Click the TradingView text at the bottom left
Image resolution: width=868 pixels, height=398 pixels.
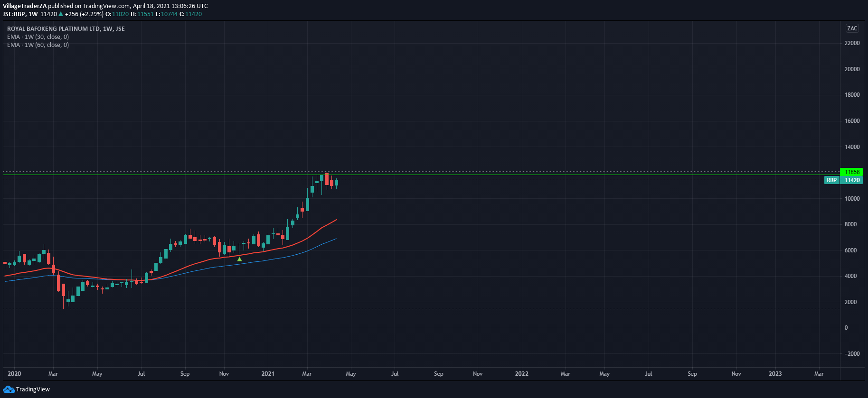pos(33,389)
